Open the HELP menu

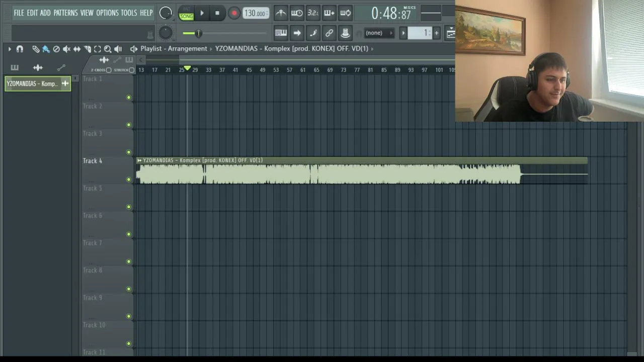146,13
